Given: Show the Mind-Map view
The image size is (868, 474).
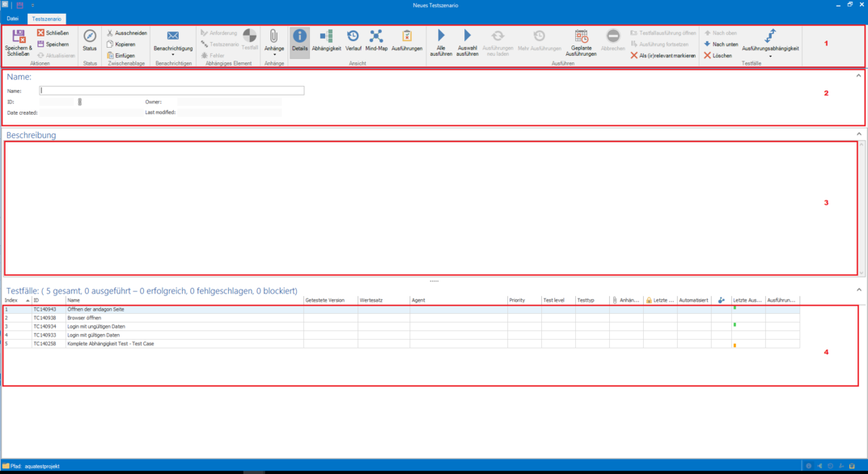Looking at the screenshot, I should click(x=376, y=36).
